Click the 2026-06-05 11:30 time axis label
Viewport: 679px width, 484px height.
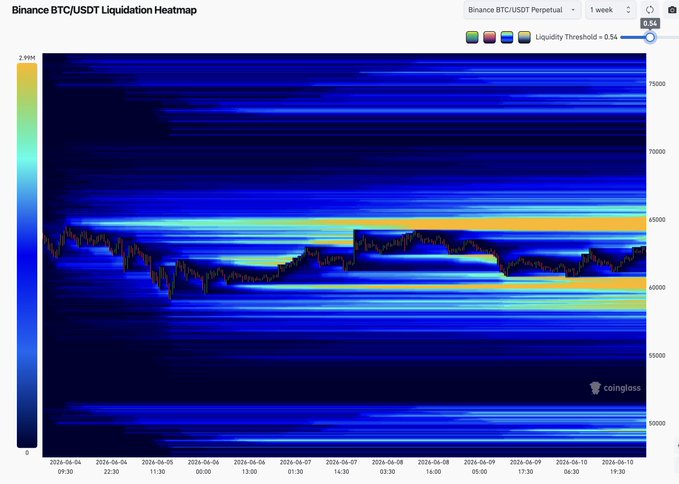point(157,467)
